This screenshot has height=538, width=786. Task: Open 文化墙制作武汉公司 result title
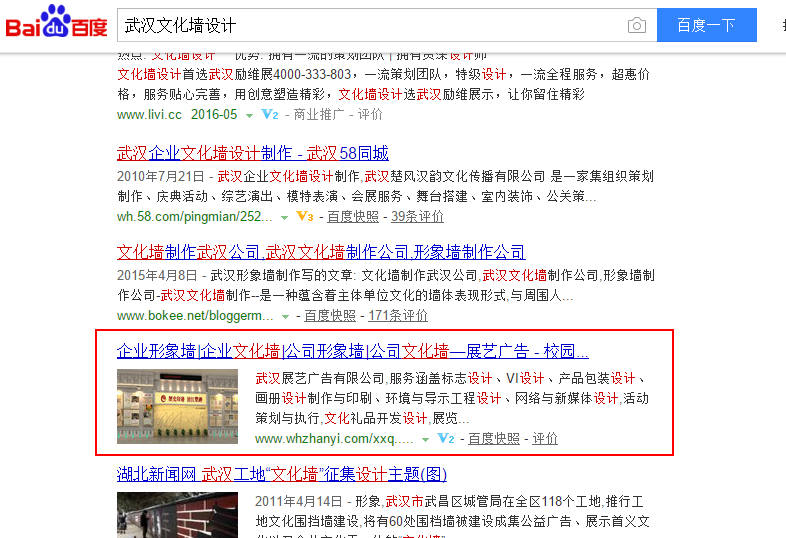click(x=321, y=252)
